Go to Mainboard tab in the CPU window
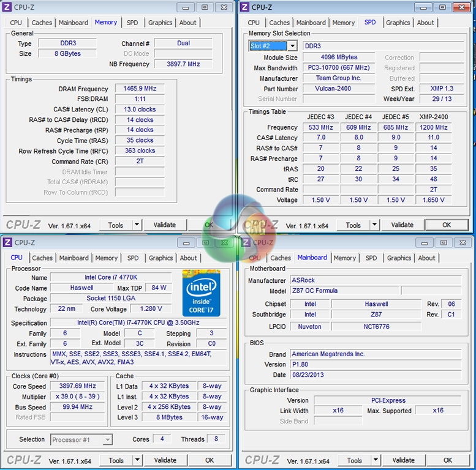Image resolution: width=476 pixels, height=470 pixels. pos(74,258)
